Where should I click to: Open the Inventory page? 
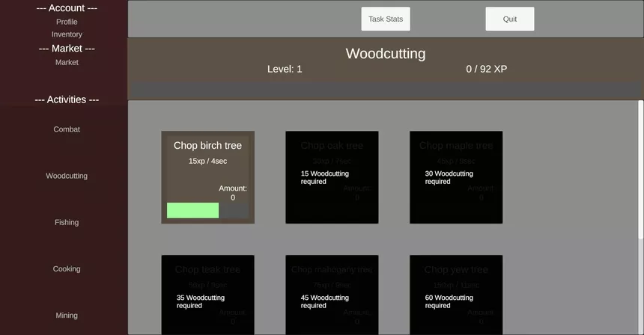67,34
